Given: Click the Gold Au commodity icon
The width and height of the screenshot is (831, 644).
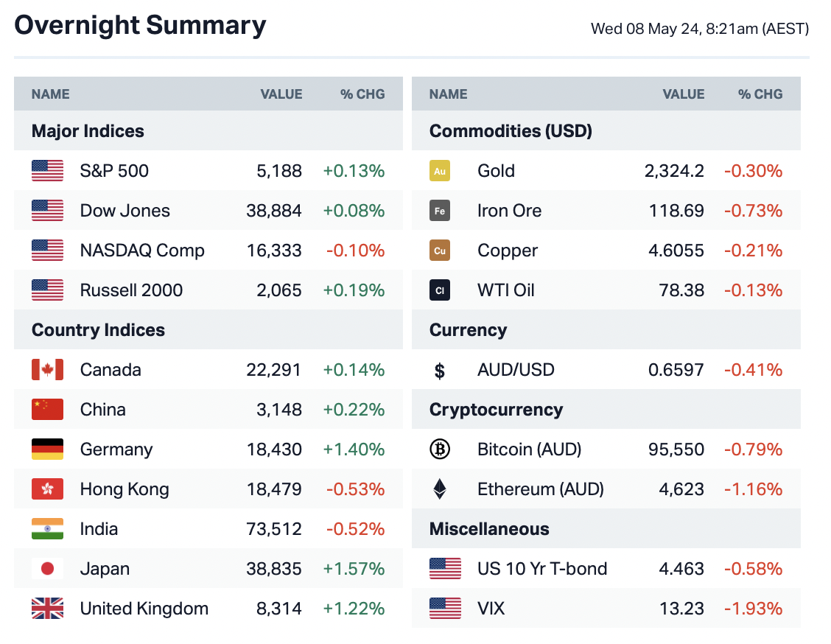Looking at the screenshot, I should (x=440, y=172).
